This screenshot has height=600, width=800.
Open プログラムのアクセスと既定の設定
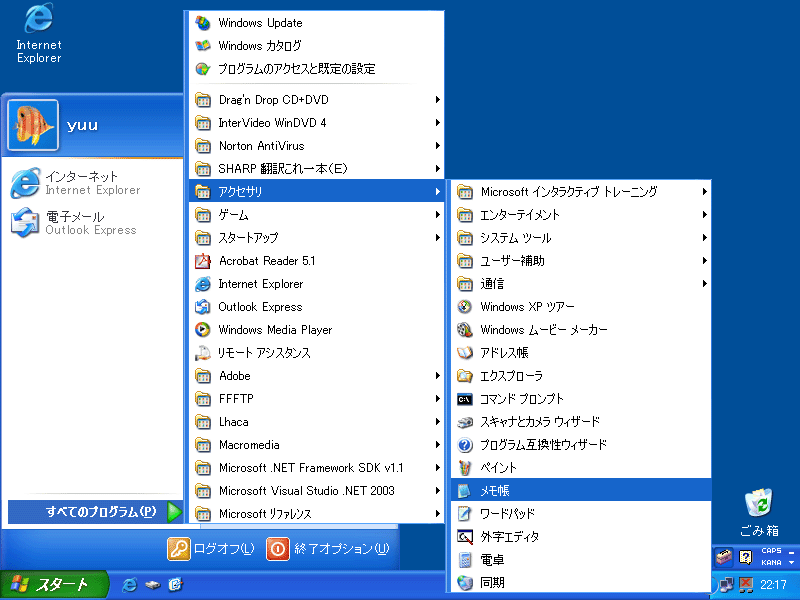point(316,69)
